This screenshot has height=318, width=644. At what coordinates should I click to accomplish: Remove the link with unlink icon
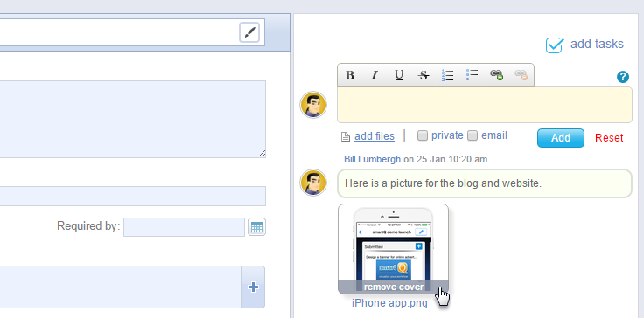click(x=521, y=75)
